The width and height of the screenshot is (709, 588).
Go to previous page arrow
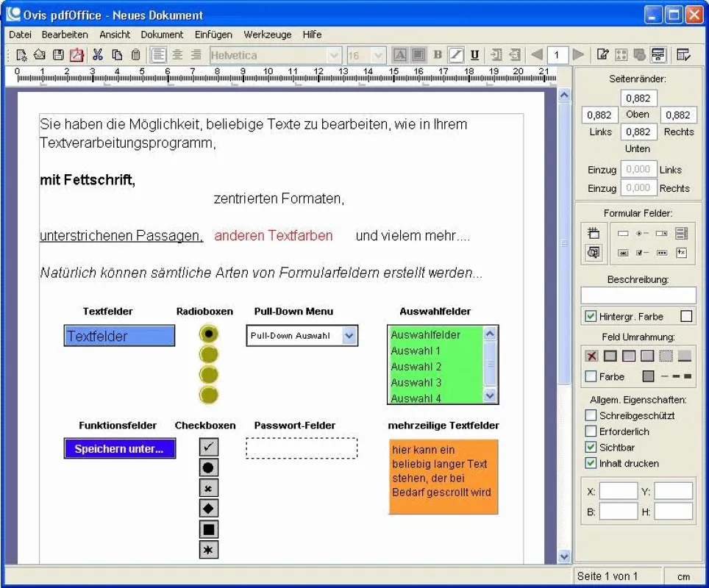537,55
